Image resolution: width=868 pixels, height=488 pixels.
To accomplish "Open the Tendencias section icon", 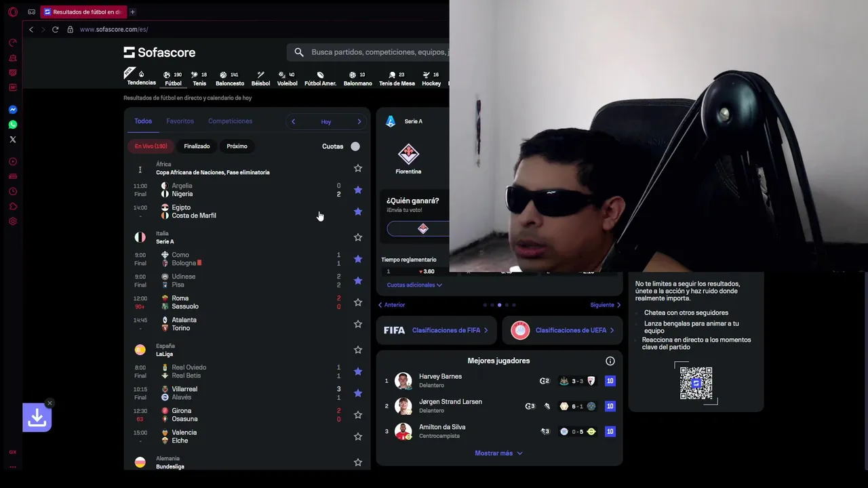I will (141, 78).
